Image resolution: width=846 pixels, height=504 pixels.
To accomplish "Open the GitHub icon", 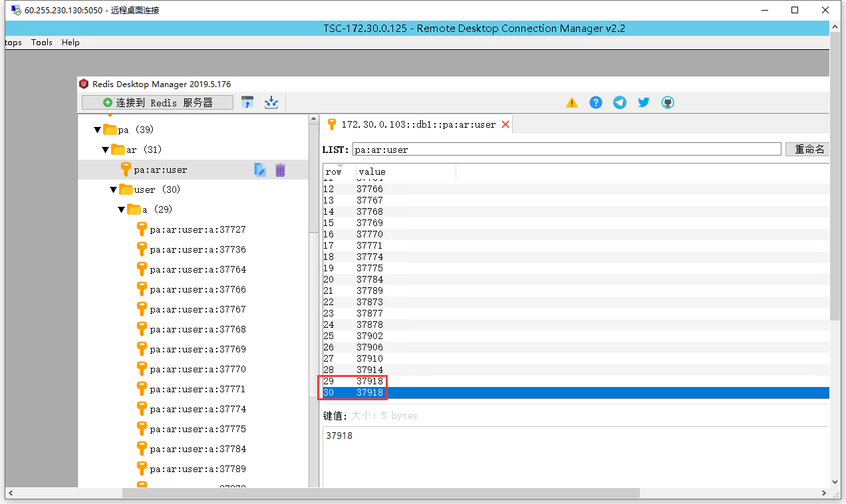I will pos(668,102).
